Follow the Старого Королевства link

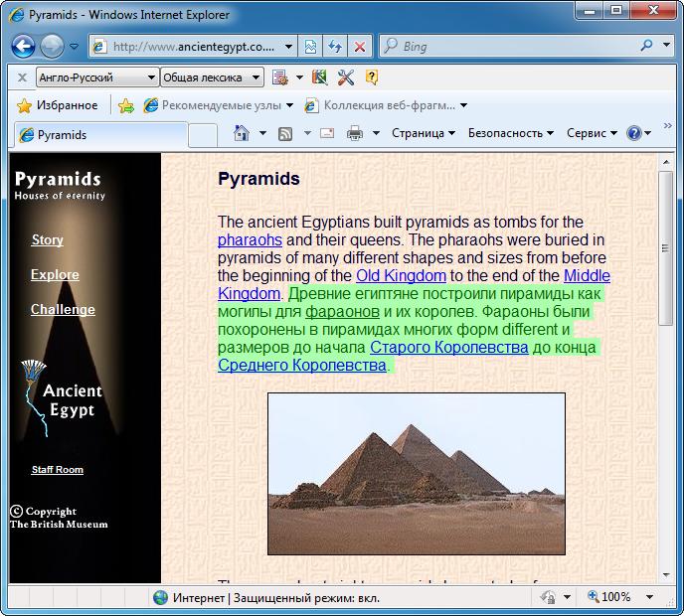(x=449, y=348)
